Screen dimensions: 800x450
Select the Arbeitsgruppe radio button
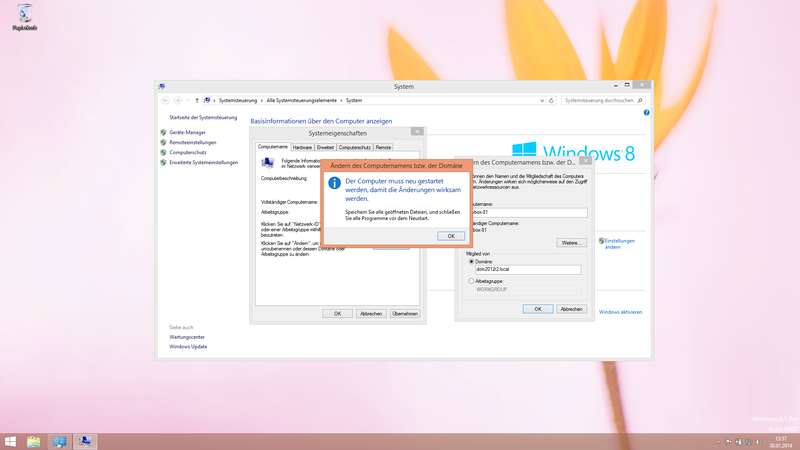coord(471,281)
